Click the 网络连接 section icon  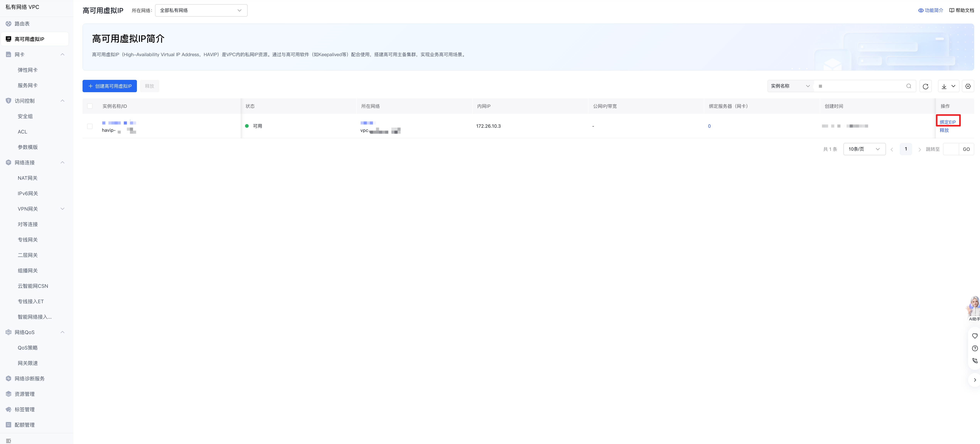[8, 162]
